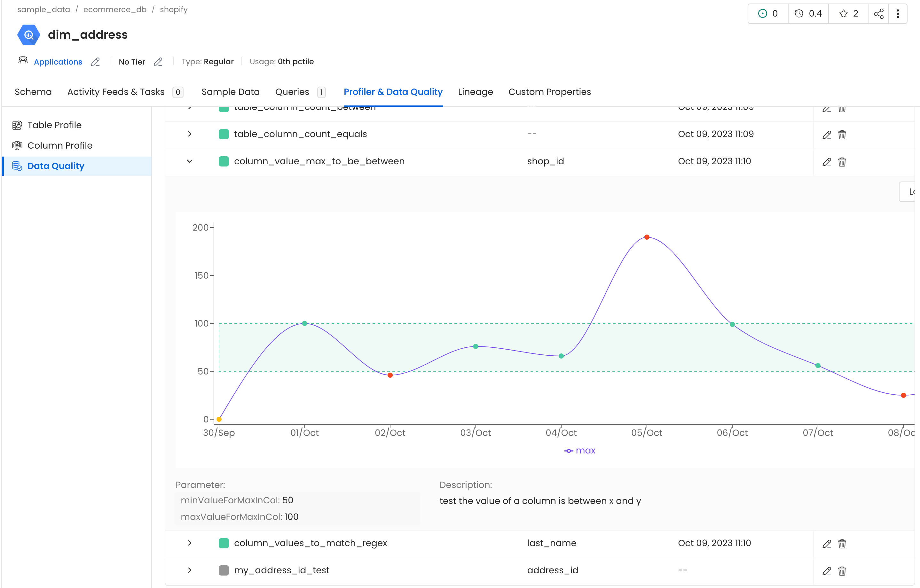
Task: Open the Sample Data tab
Action: click(x=230, y=92)
